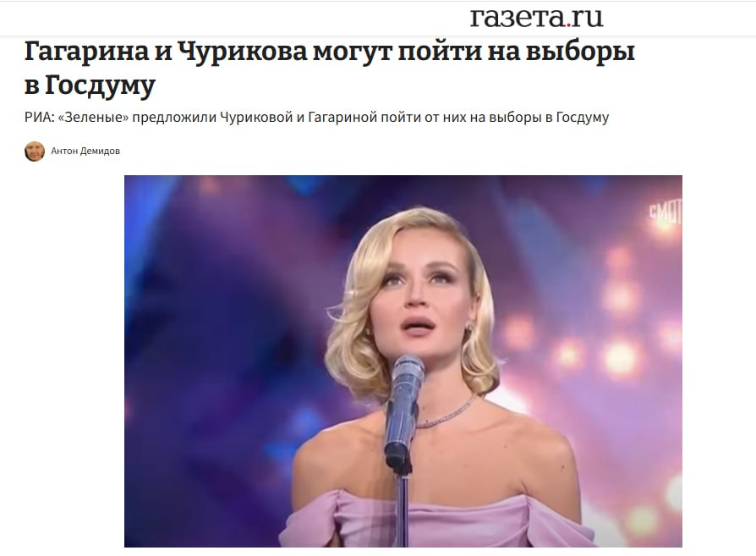Click the channel watermark in photo's top corner

(x=666, y=212)
